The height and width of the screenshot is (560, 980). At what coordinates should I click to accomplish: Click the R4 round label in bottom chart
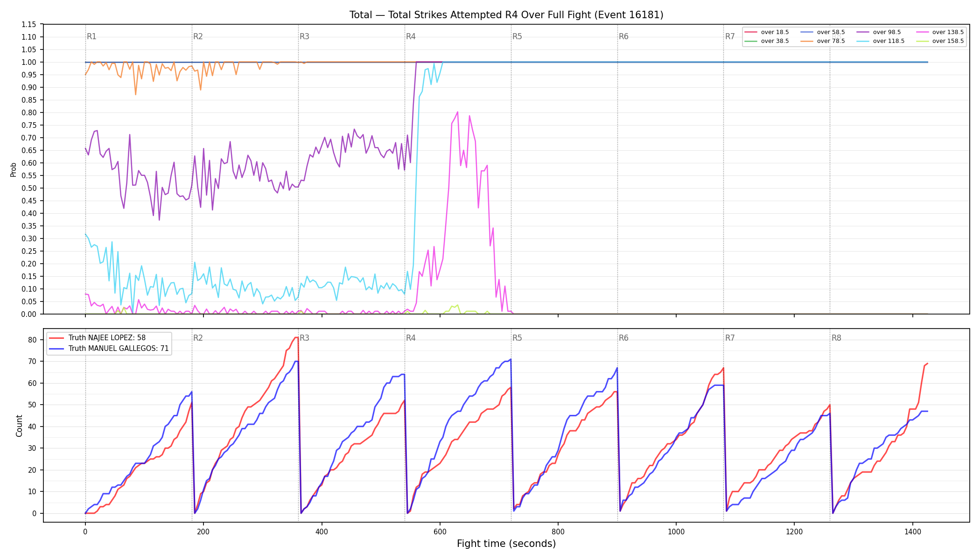(411, 338)
